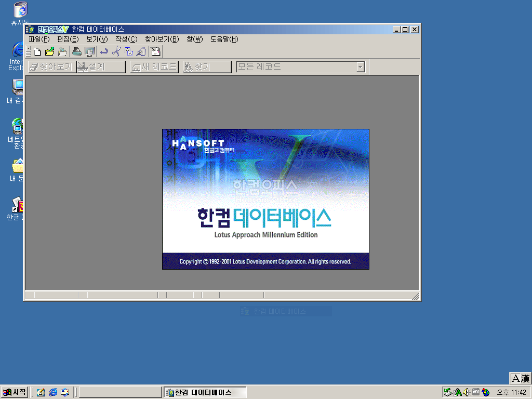
Task: Expand the 모든 레코드 dropdown arrow
Action: 361,67
